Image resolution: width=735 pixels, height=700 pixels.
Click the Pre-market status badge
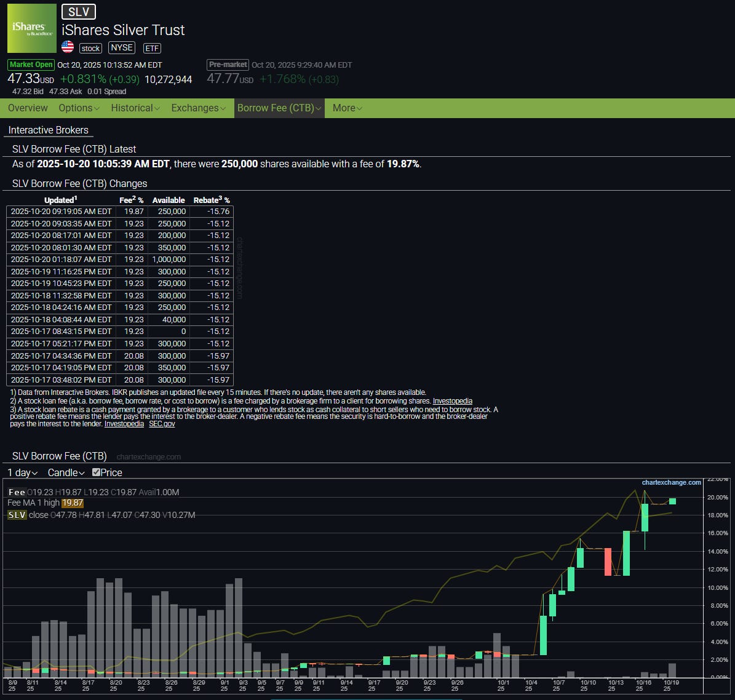coord(228,65)
